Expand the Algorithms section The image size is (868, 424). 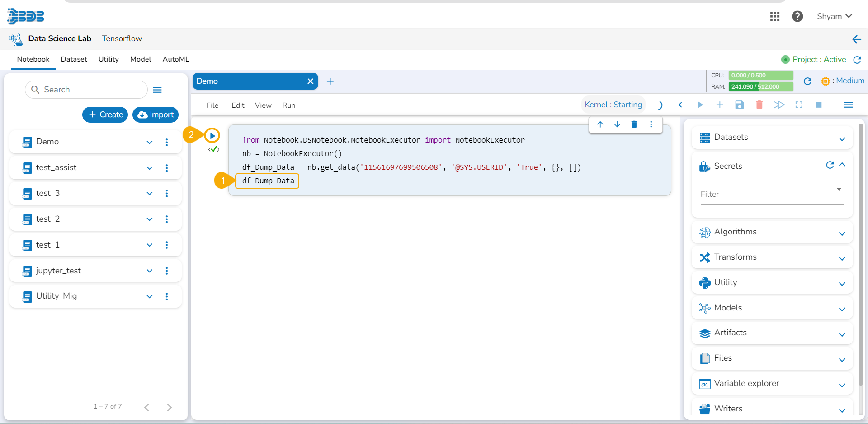tap(842, 233)
